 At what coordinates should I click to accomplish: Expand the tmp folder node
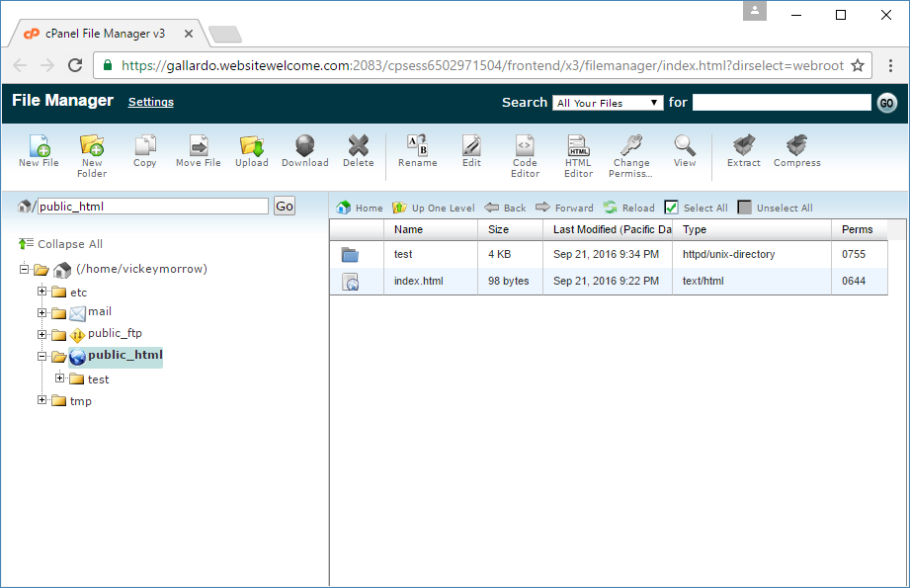click(x=41, y=400)
